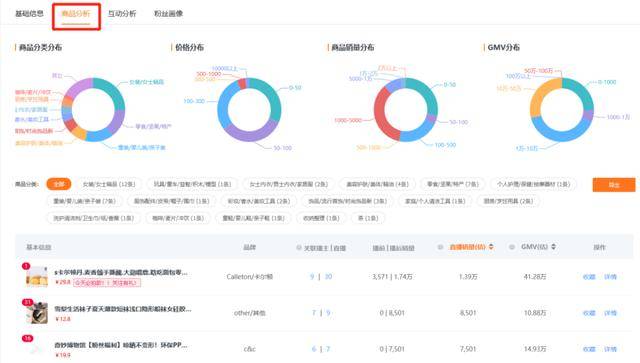Open the socks product thumbnail image
The height and width of the screenshot is (363, 640).
37,313
